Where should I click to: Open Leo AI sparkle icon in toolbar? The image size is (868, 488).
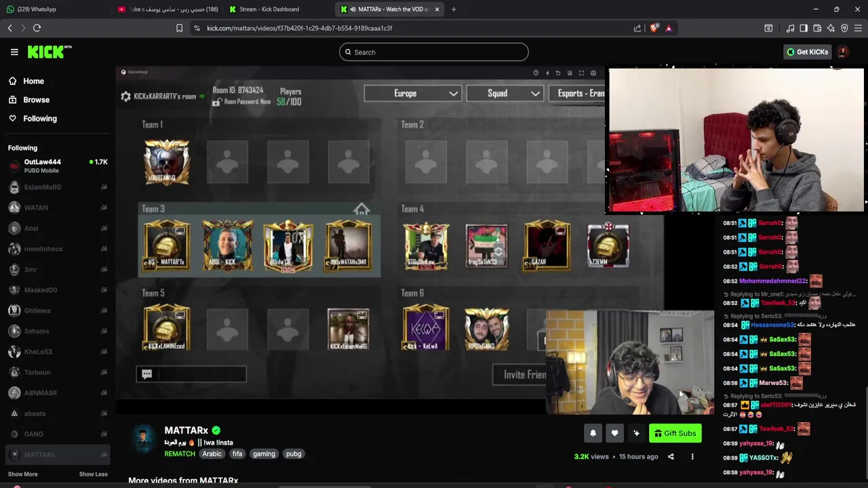click(x=831, y=28)
